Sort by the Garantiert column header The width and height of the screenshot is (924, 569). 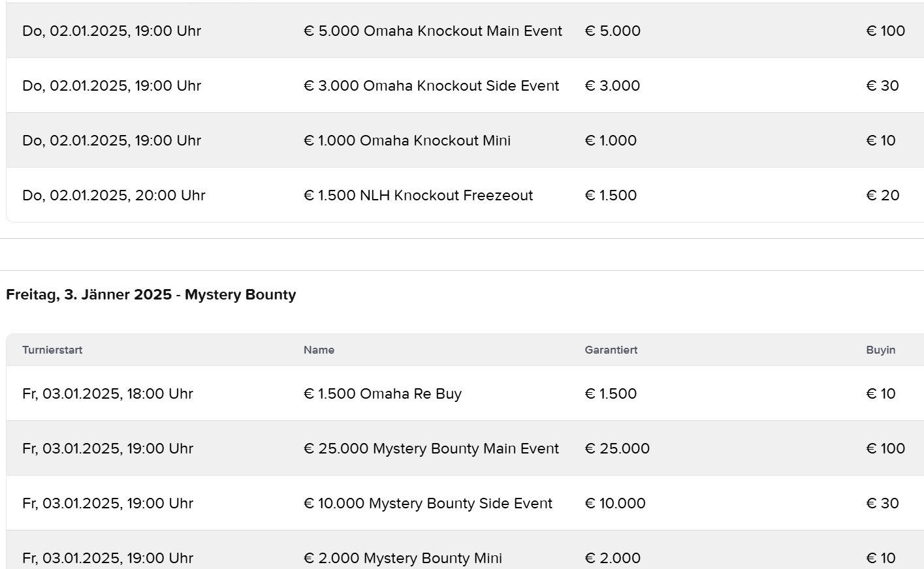pyautogui.click(x=611, y=350)
